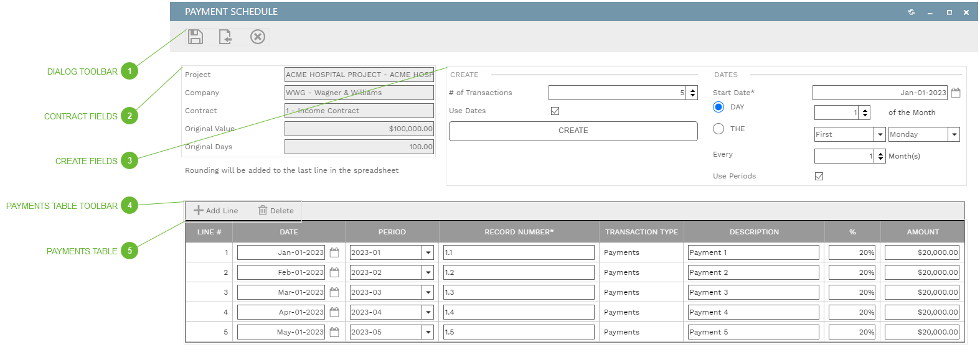The width and height of the screenshot is (980, 360).
Task: Click the CREATE button
Action: (573, 131)
